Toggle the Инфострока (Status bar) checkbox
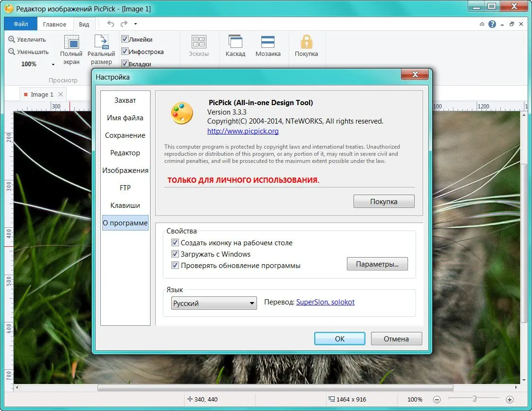 click(x=124, y=51)
